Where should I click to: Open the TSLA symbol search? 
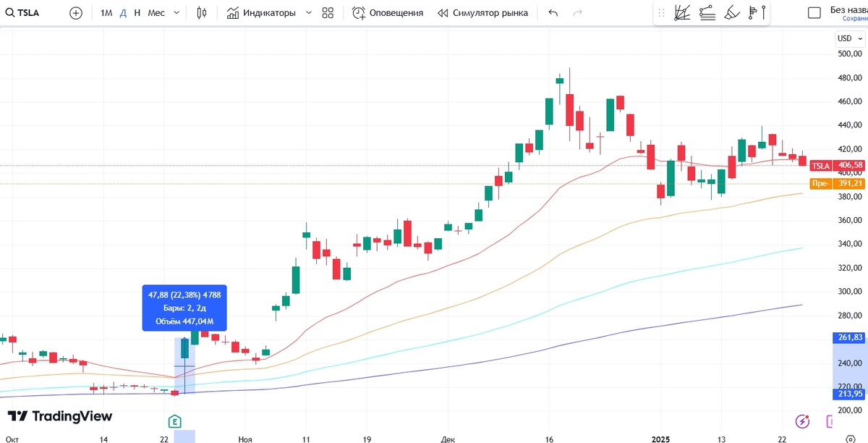[23, 13]
